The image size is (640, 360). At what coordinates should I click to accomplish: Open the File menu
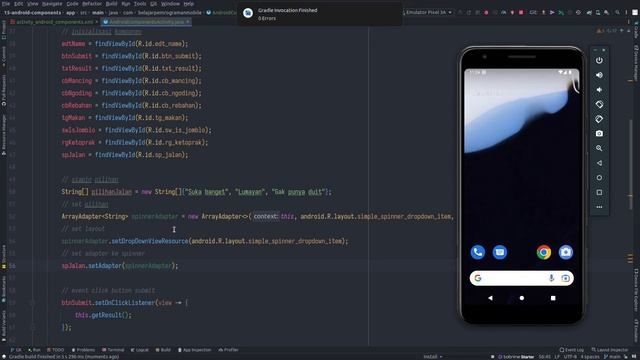pyautogui.click(x=6, y=4)
